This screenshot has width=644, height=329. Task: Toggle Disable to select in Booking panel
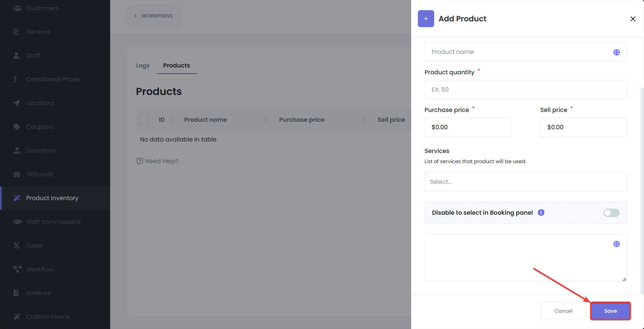click(611, 213)
